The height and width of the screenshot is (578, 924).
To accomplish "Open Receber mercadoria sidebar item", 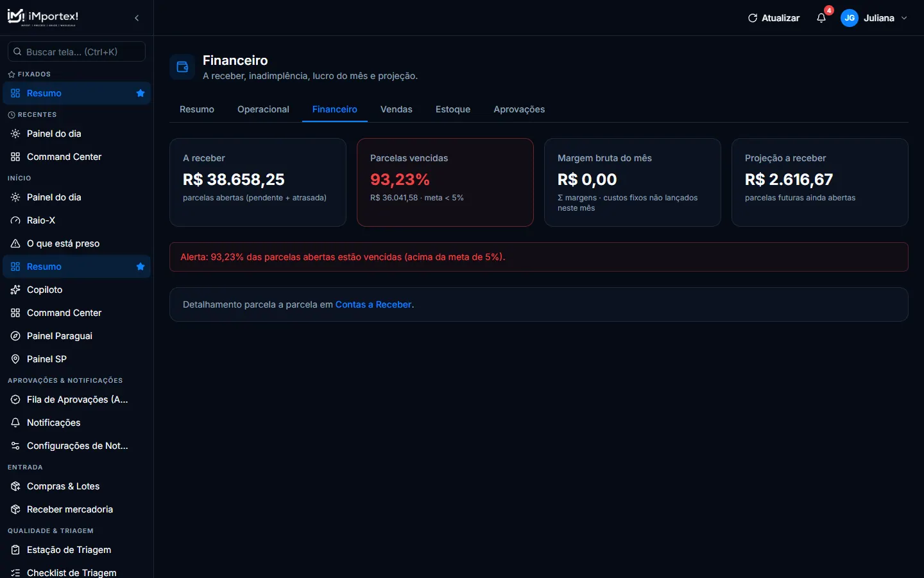I will 76,509.
